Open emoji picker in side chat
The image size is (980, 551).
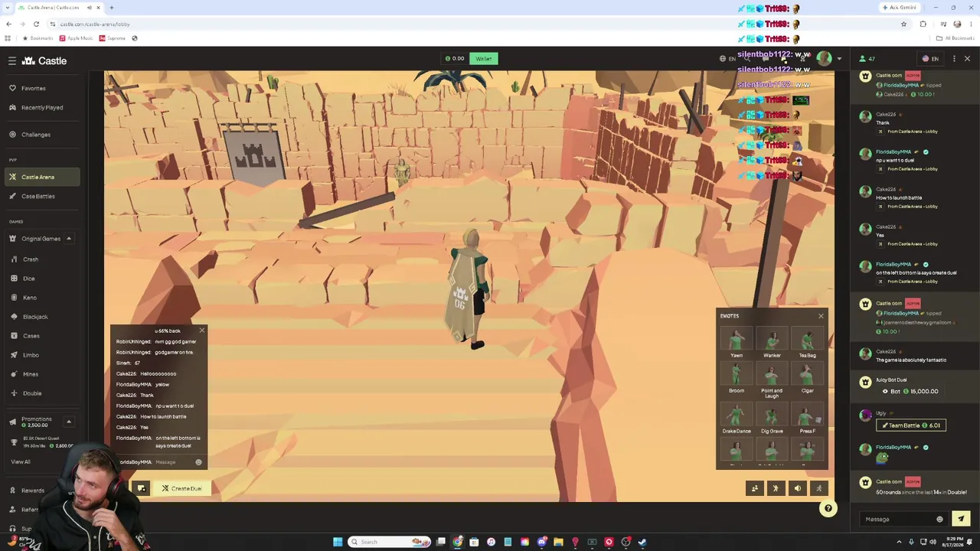click(x=939, y=519)
